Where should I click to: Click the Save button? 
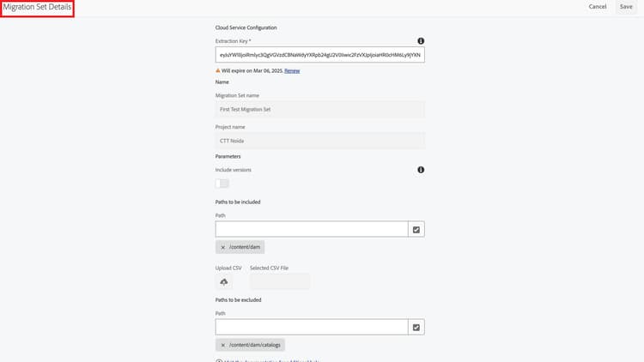tap(626, 7)
